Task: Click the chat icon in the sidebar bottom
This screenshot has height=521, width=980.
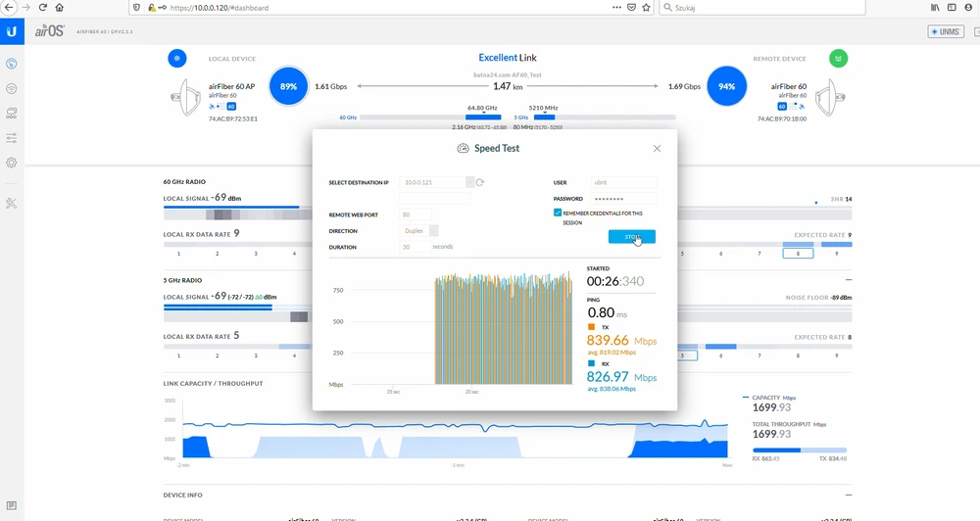Action: coord(11,505)
